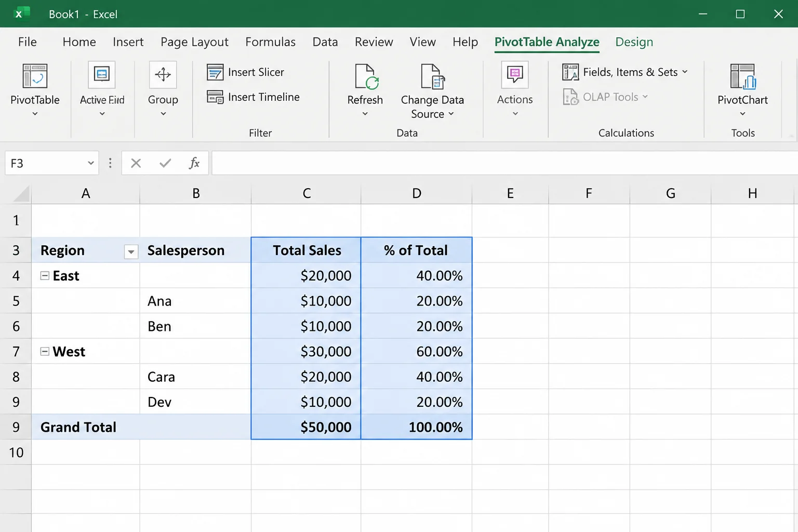The width and height of the screenshot is (798, 532).
Task: Select the Cara salesperson cell
Action: [195, 377]
